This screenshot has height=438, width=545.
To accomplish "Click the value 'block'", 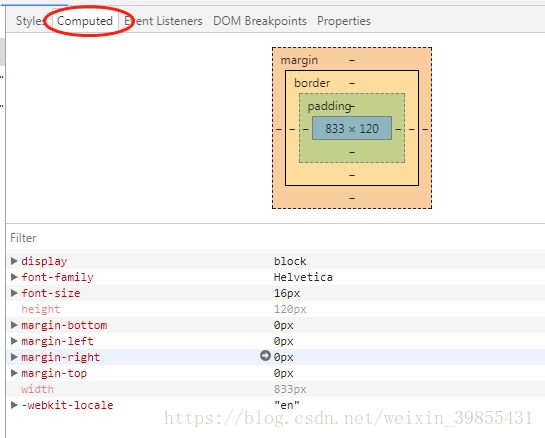I will 290,261.
